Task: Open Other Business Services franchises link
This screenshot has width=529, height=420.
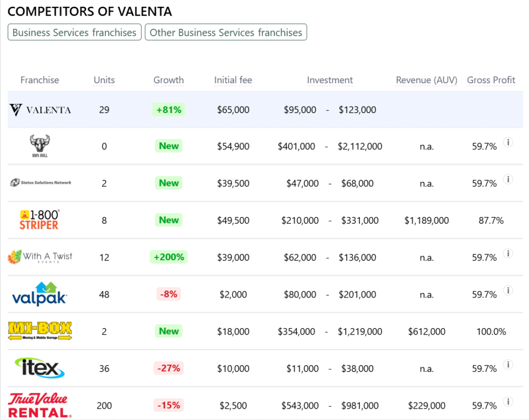Action: (x=226, y=32)
